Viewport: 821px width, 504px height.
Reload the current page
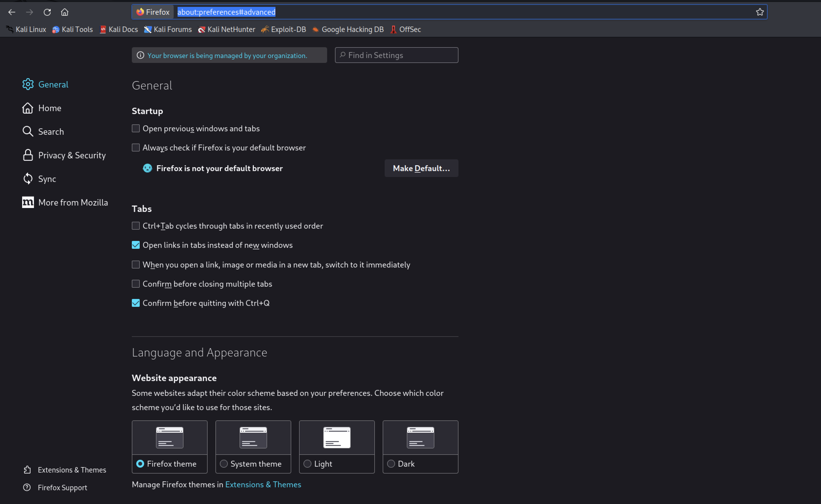[x=47, y=12]
